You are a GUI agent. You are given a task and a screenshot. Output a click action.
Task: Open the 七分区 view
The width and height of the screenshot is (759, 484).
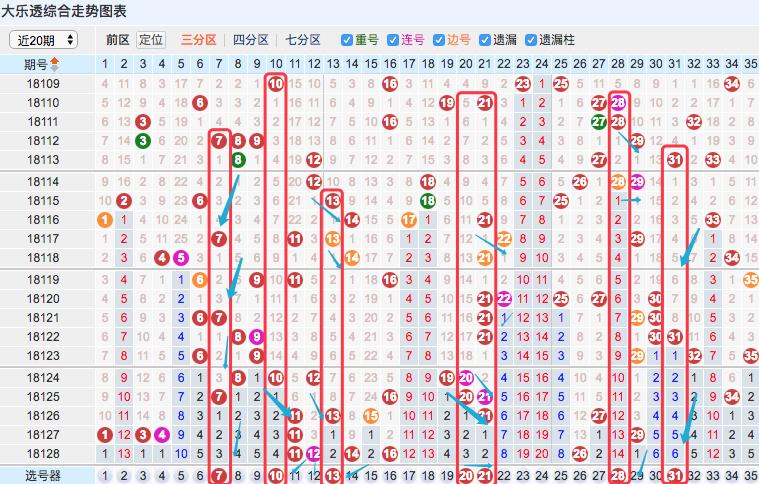pyautogui.click(x=303, y=40)
